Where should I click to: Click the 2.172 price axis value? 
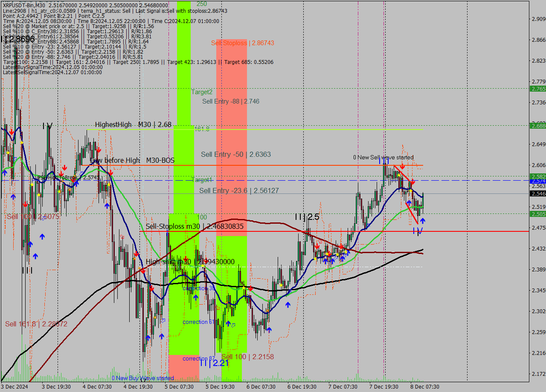[538, 374]
